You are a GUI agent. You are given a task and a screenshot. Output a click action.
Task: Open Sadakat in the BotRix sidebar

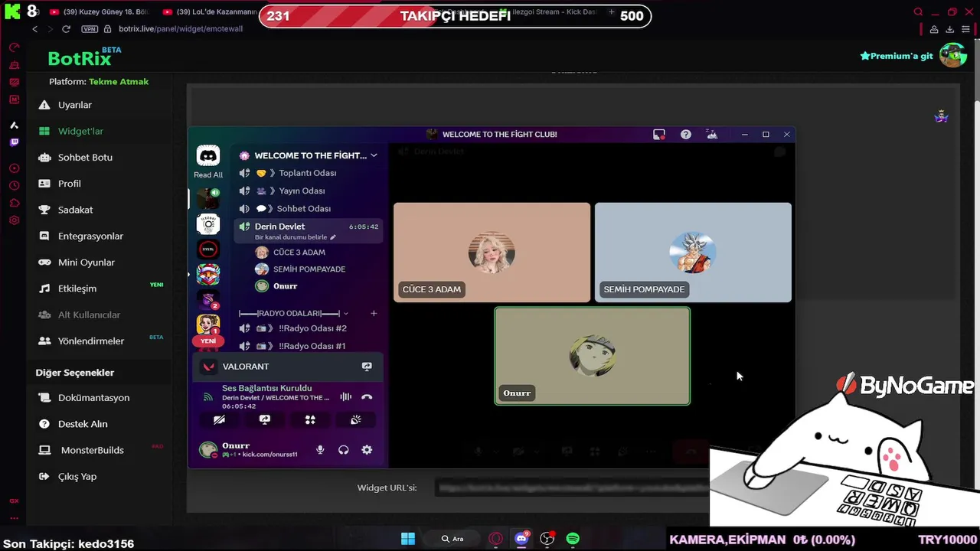[x=76, y=210]
